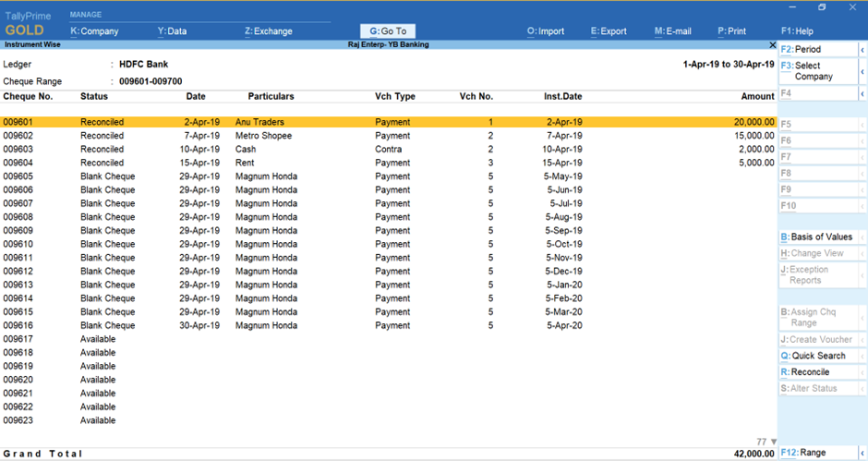Click the Status column header
Screen dimensions: 868x461
(94, 96)
